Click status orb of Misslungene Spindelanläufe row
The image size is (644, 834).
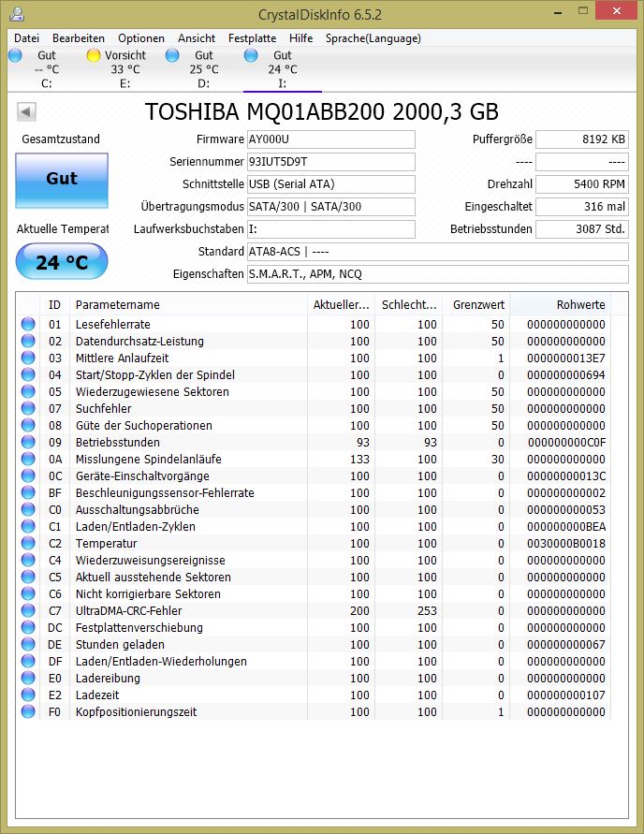(x=28, y=459)
